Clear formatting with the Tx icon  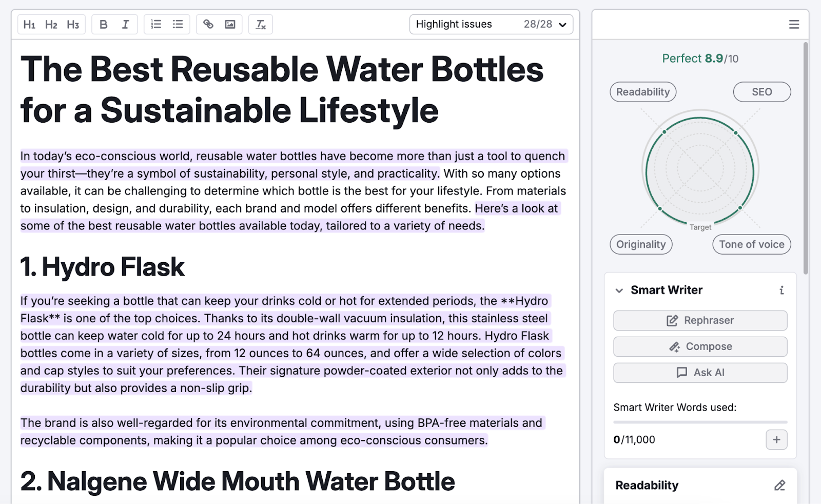pyautogui.click(x=261, y=24)
